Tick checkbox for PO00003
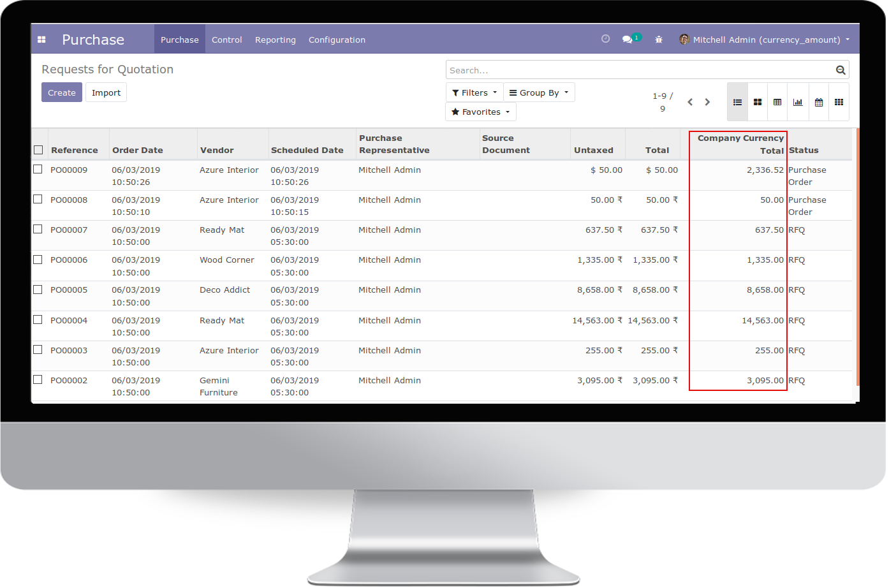Screen dimensions: 889x588 38,349
